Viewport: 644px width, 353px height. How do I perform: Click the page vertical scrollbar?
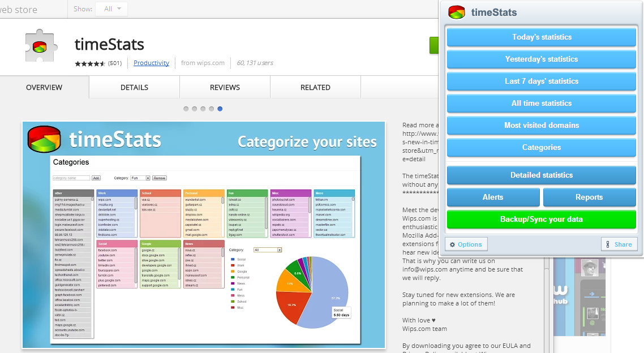click(x=547, y=304)
